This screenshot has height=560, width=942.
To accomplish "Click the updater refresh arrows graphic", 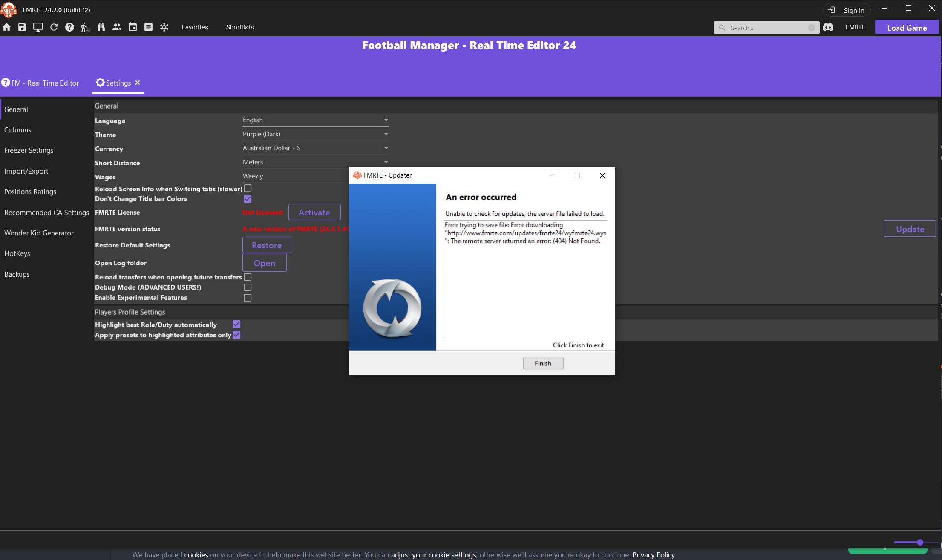I will pyautogui.click(x=392, y=307).
